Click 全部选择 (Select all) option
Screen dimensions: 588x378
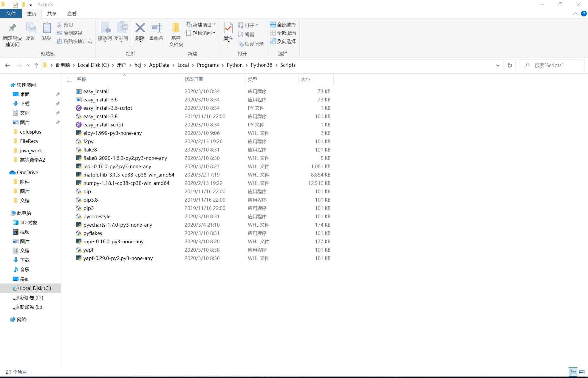[x=283, y=25]
